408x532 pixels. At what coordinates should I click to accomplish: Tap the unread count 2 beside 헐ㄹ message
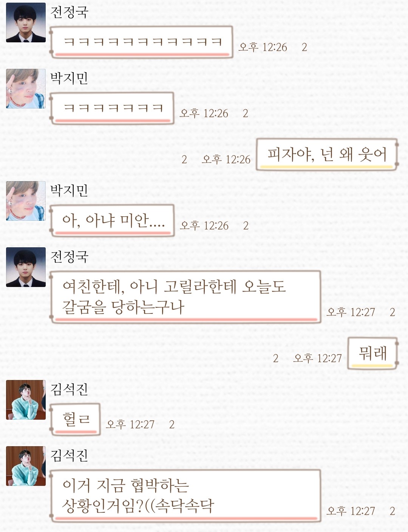(x=172, y=425)
